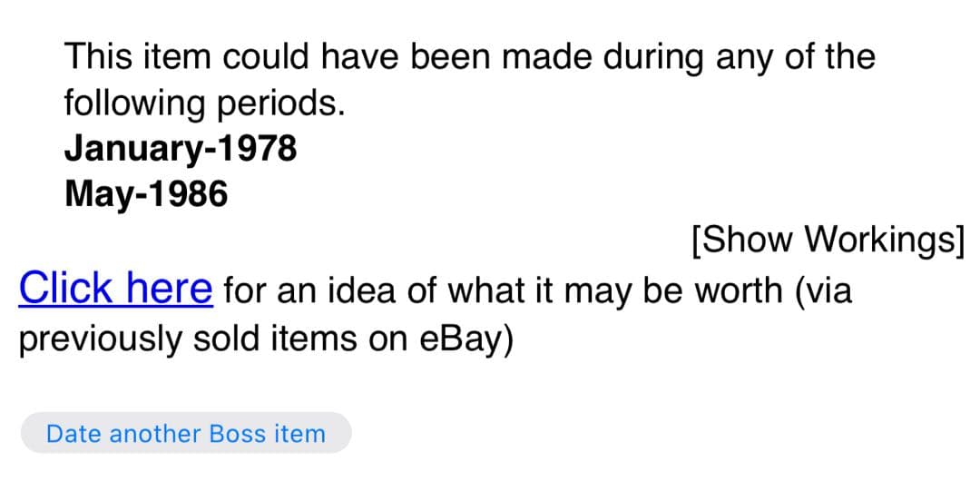Click the bold January-1978 date

point(180,149)
